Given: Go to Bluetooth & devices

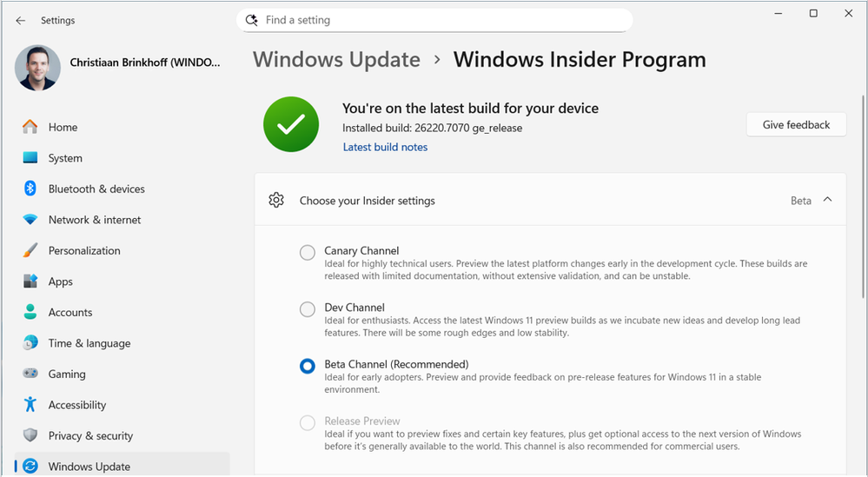Looking at the screenshot, I should click(122, 189).
